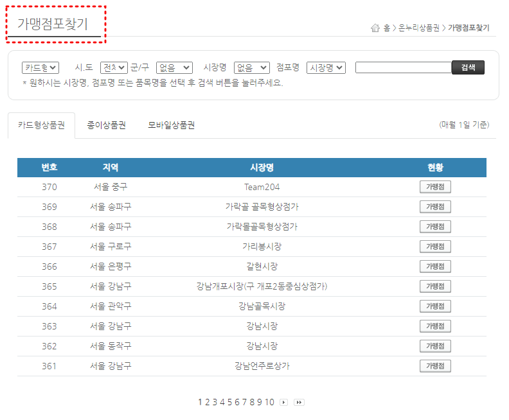
Task: Click the 가맹점포찾기 page title
Action: [53, 24]
